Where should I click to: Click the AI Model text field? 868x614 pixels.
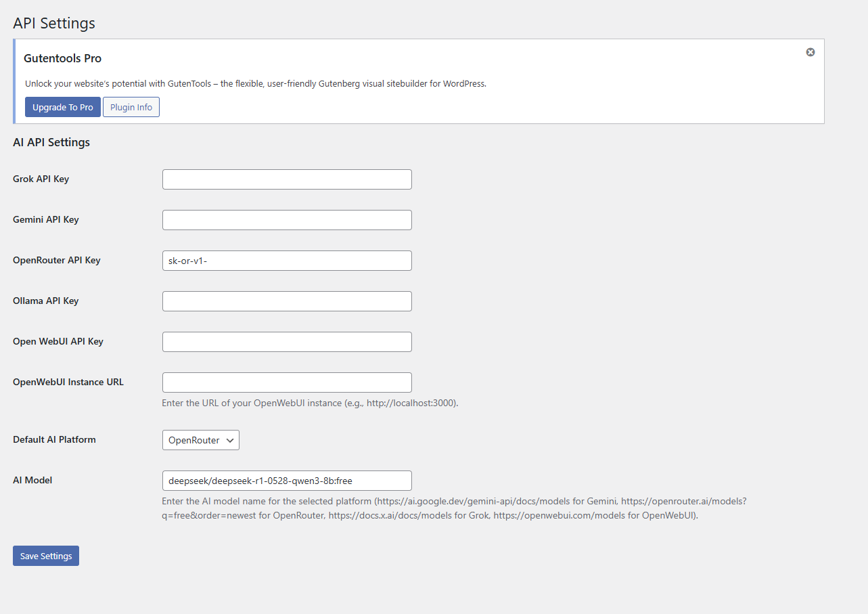tap(287, 481)
